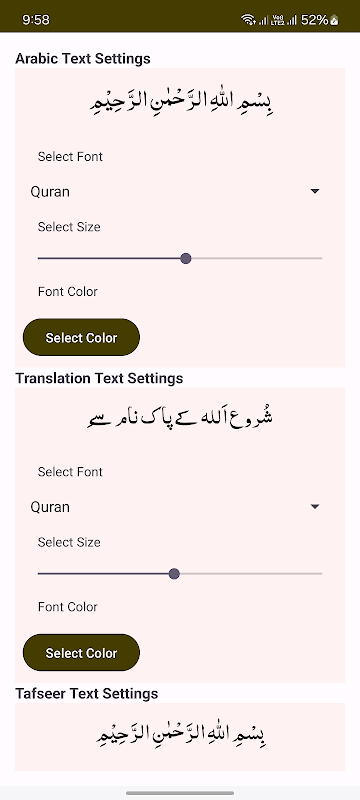
Task: Tap the bottom navigation gesture handle
Action: coord(180,793)
